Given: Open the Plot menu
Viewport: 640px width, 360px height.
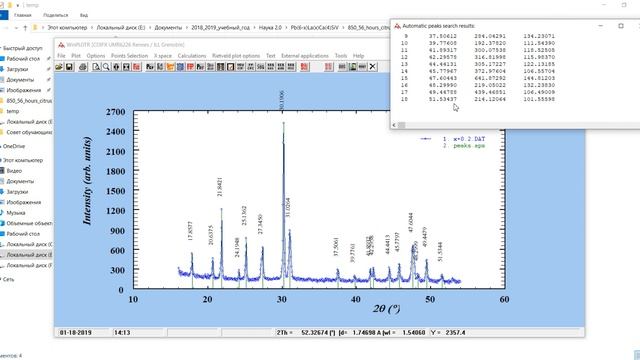Looking at the screenshot, I should [76, 56].
